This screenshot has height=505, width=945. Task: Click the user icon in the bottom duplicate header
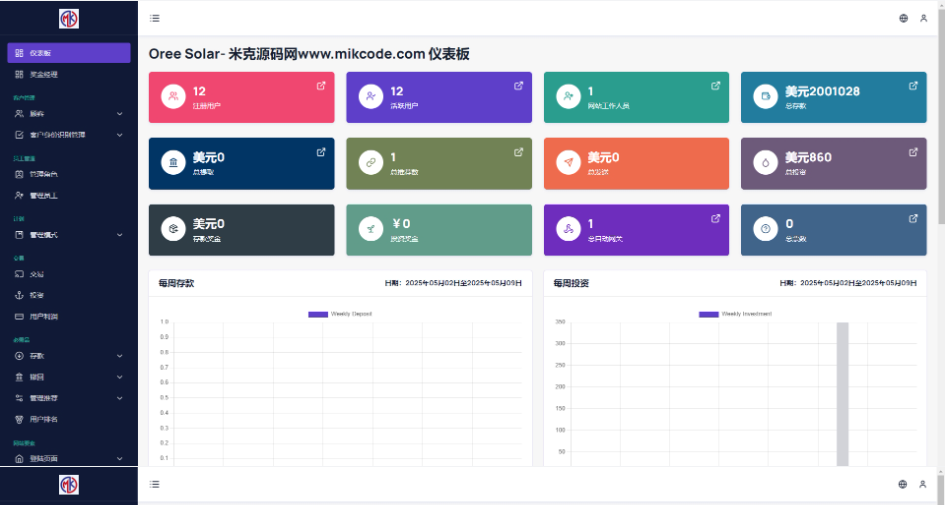point(923,484)
